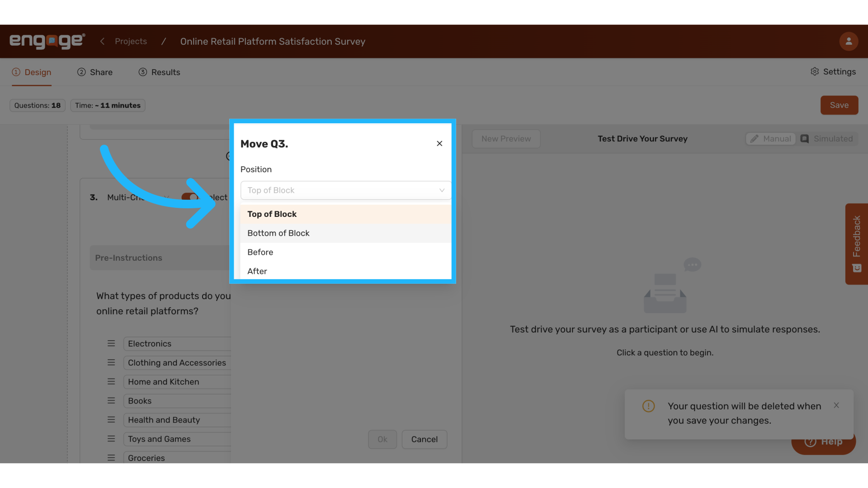Switch to the Results tab
The image size is (868, 488).
(159, 72)
